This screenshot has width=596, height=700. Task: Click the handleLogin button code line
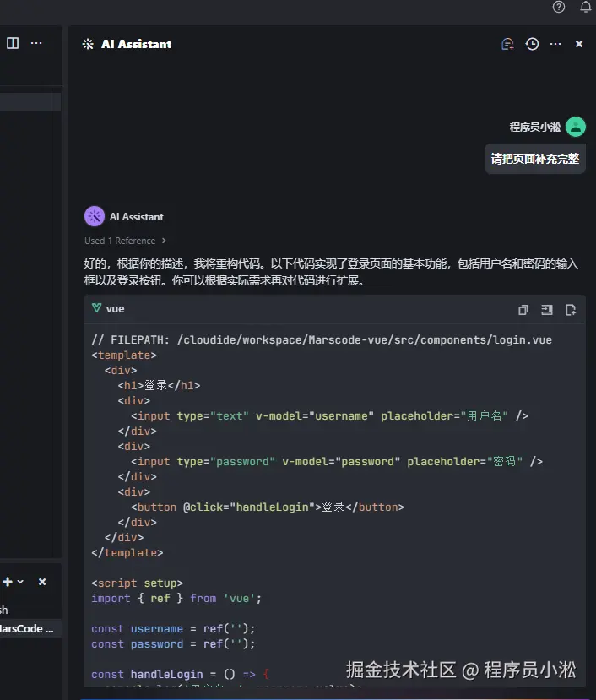click(268, 507)
